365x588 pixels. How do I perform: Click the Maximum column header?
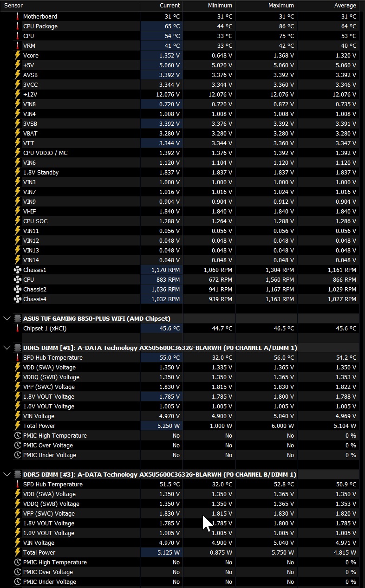pyautogui.click(x=281, y=6)
